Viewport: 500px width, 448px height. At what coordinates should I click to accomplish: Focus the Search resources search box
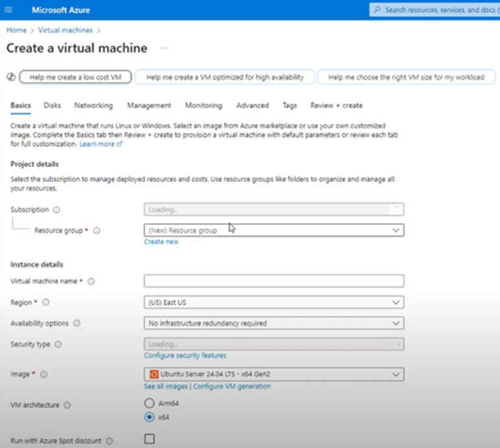click(x=435, y=10)
